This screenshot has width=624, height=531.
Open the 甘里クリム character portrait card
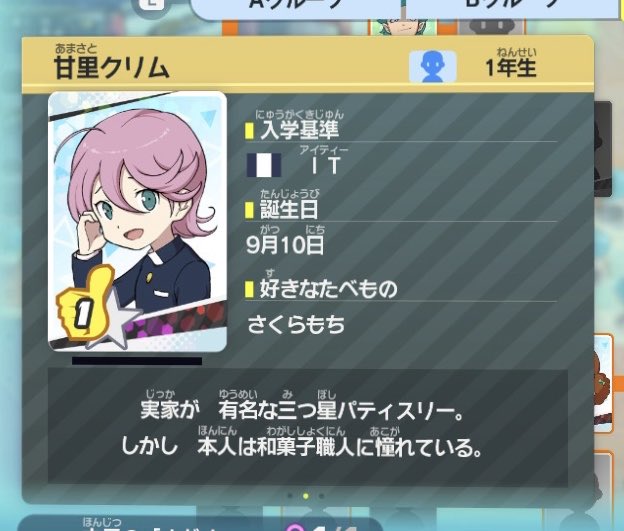(x=137, y=221)
